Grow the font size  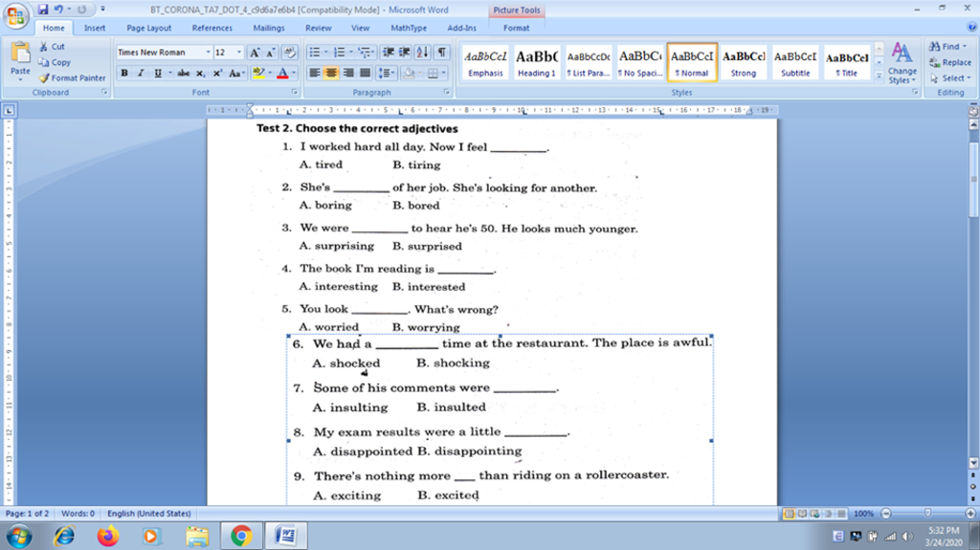[x=255, y=53]
